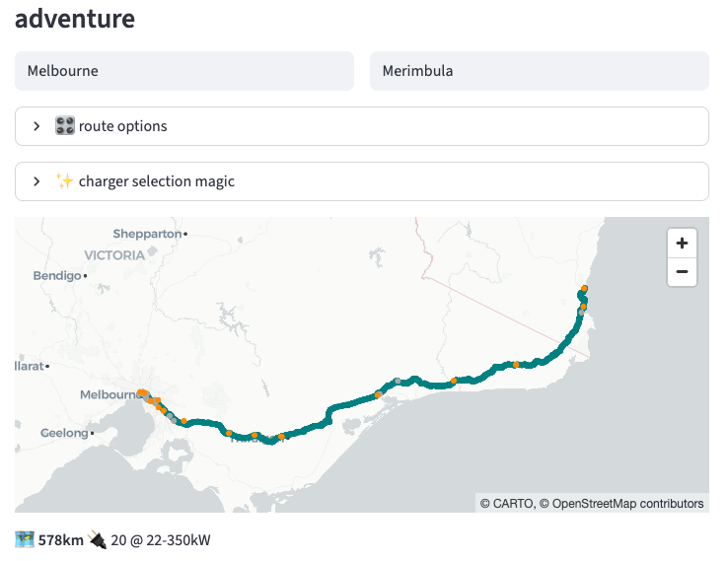Expand the charger selection magic chevron
The width and height of the screenshot is (728, 561).
tap(36, 181)
